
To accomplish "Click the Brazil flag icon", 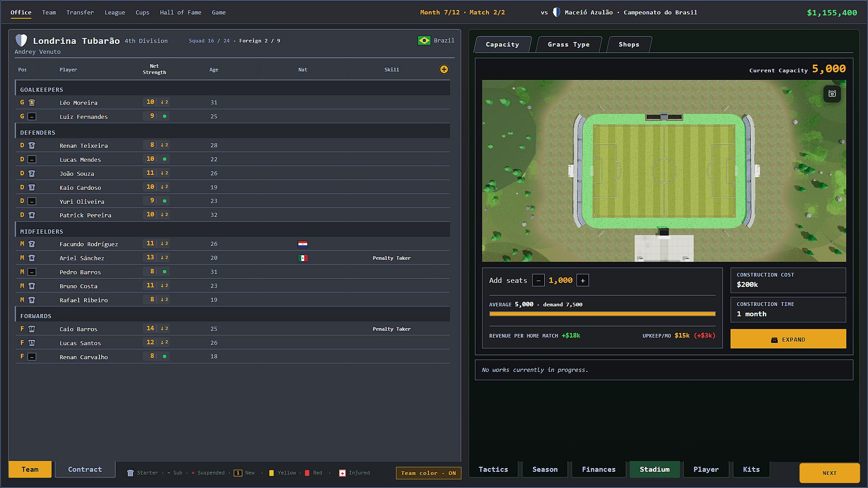I will [x=424, y=41].
